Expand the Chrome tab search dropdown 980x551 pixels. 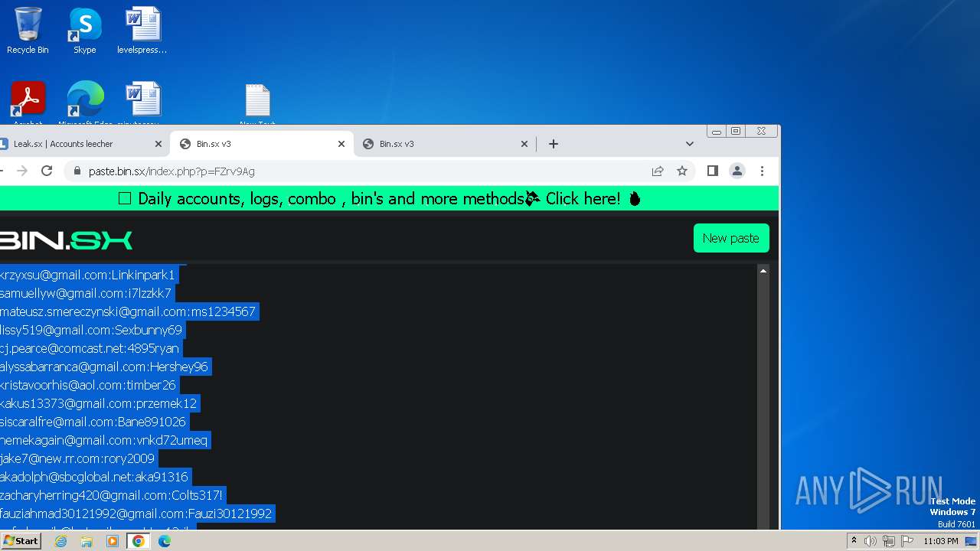pos(689,144)
